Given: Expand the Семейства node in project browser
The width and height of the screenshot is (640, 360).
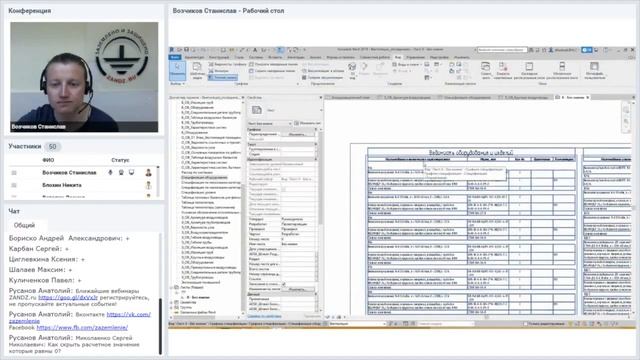Looking at the screenshot, I should (172, 302).
